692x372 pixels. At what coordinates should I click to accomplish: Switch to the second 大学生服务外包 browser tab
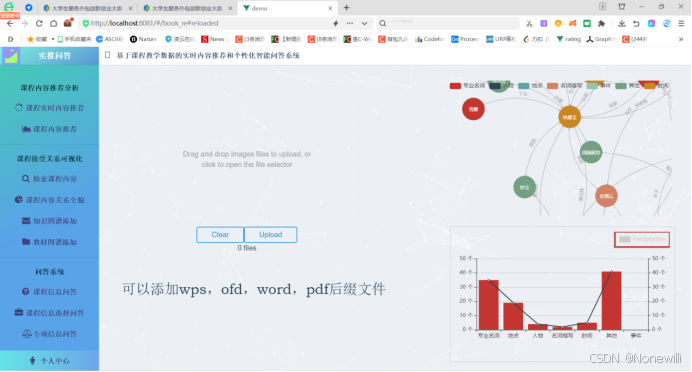[187, 8]
